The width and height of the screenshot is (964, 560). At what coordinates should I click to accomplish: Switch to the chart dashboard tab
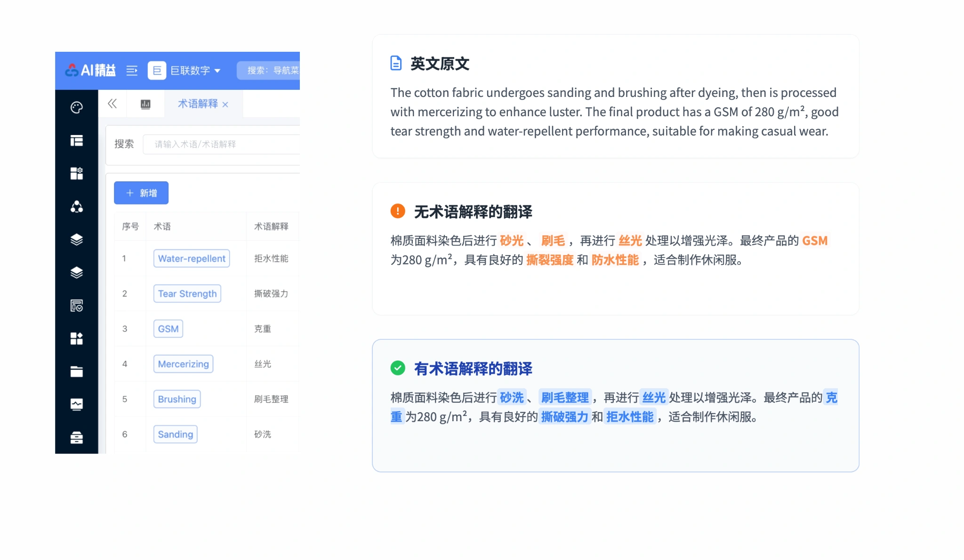pos(145,104)
